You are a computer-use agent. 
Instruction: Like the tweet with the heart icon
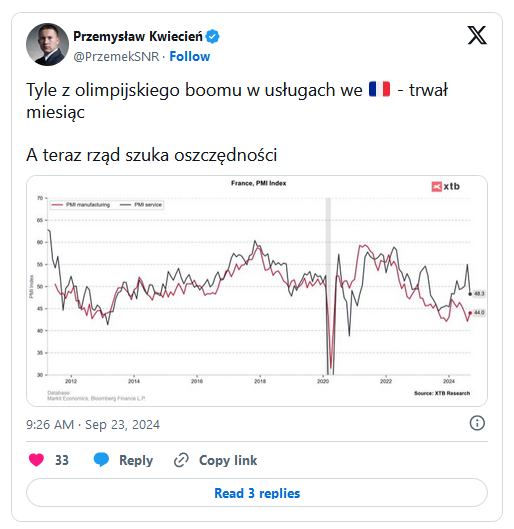tap(36, 460)
